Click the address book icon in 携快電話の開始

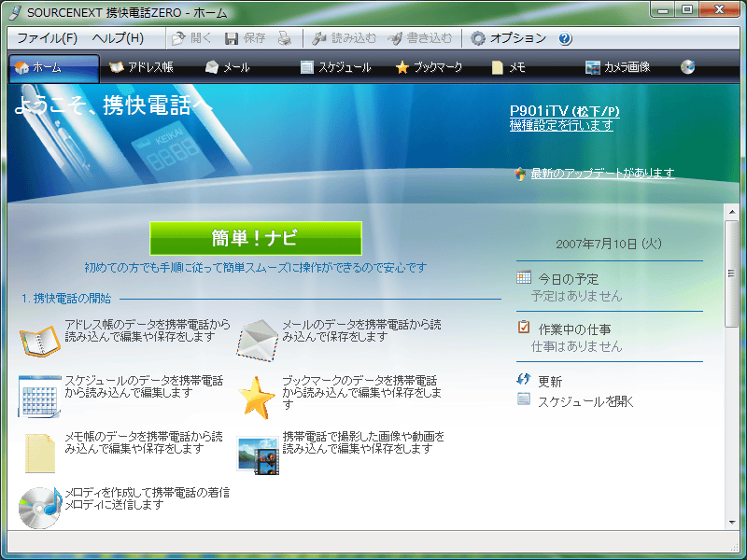[x=40, y=340]
